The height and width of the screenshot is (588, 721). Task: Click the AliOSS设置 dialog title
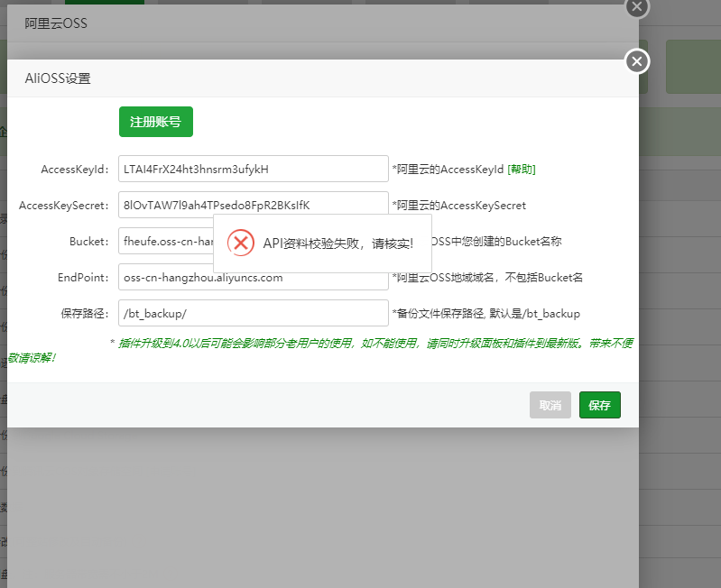point(58,78)
